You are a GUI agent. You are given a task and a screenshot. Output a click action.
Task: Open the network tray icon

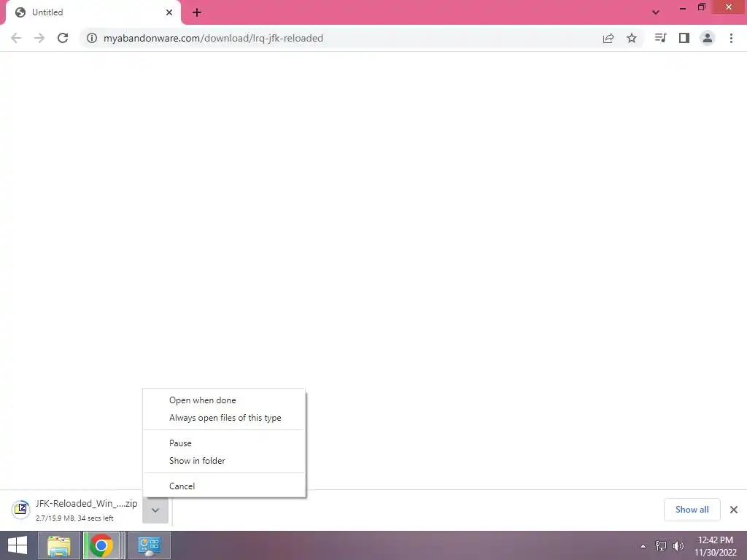pos(661,546)
